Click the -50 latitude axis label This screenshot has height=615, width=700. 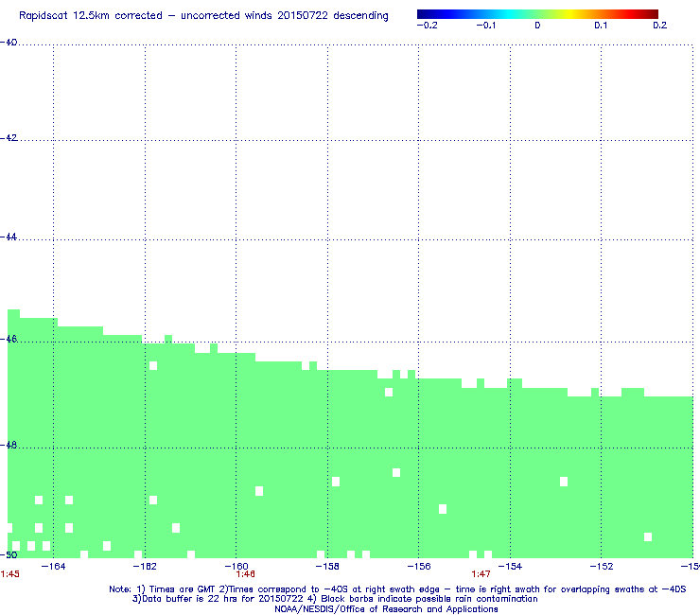point(9,554)
